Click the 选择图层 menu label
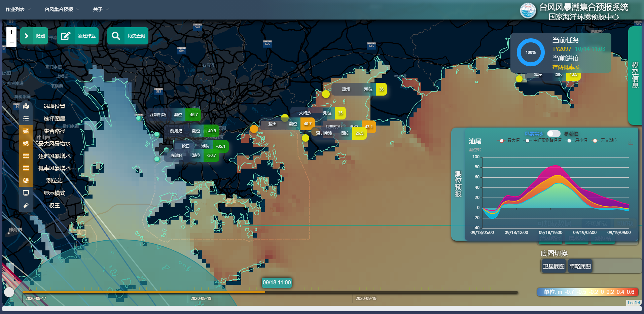 (55, 118)
